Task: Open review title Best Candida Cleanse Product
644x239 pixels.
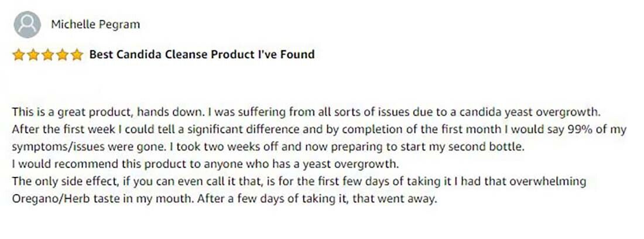Action: coord(201,55)
